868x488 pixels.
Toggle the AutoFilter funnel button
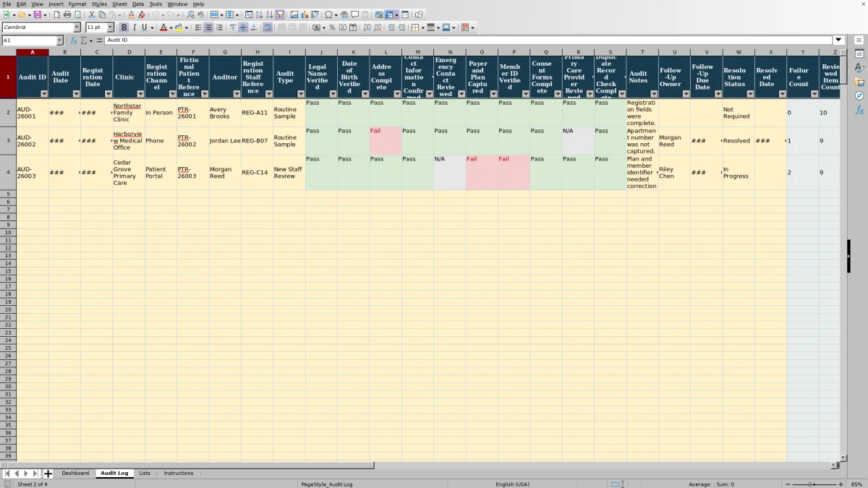tap(279, 14)
